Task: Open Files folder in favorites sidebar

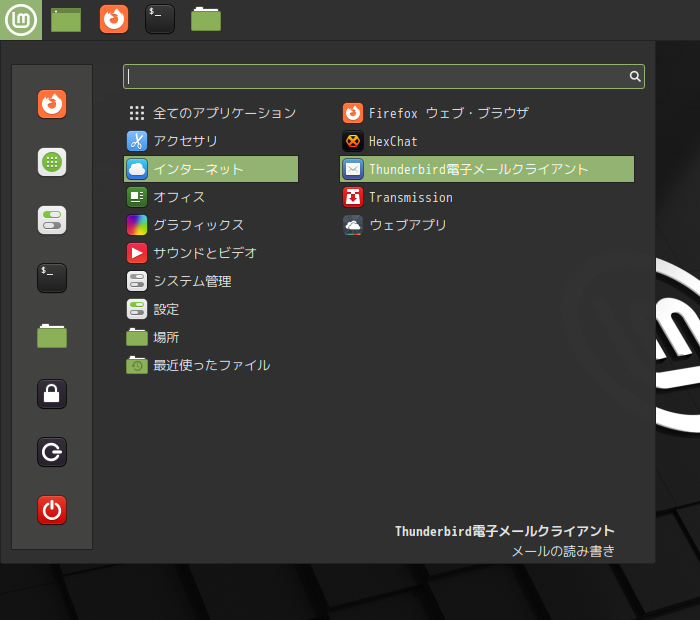Action: click(x=52, y=336)
